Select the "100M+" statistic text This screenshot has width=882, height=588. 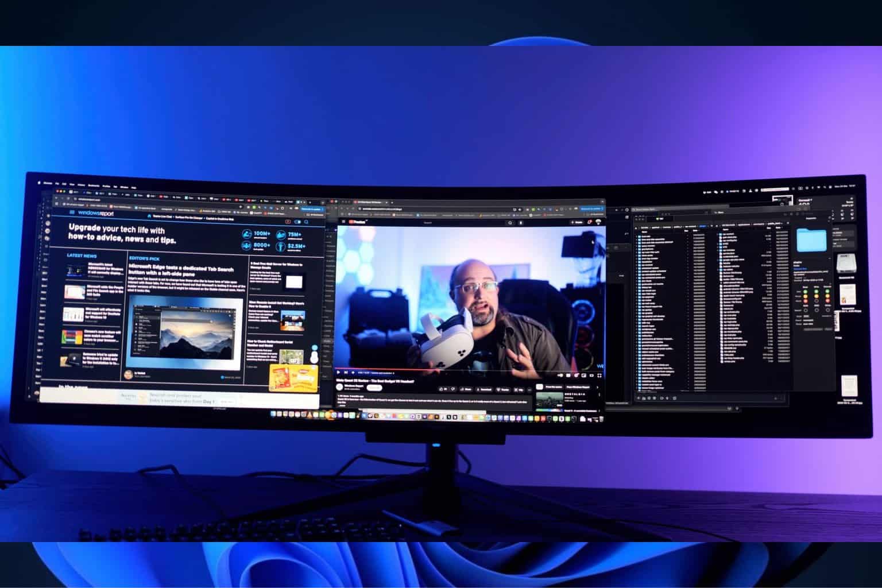262,234
